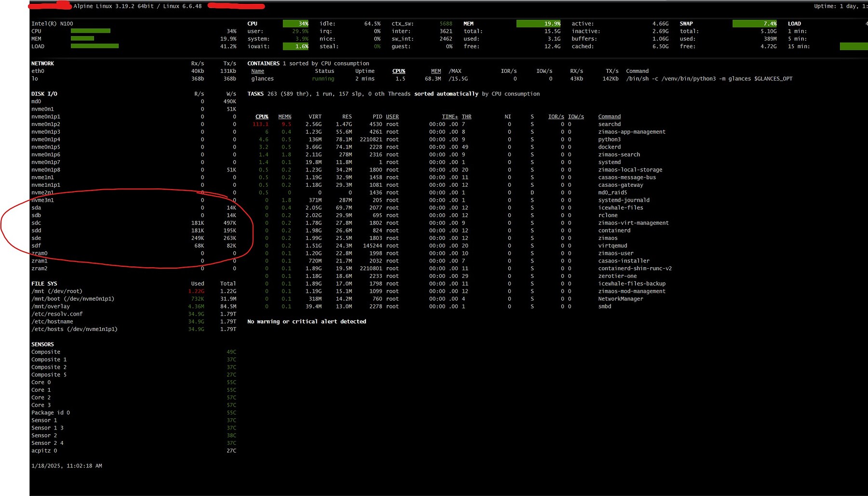Click the /mnt (/dev/root) file system entry
This screenshot has height=496, width=868.
(x=134, y=291)
